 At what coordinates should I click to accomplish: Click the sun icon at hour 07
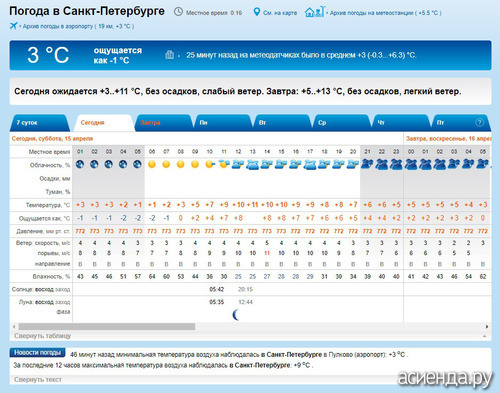(x=166, y=164)
